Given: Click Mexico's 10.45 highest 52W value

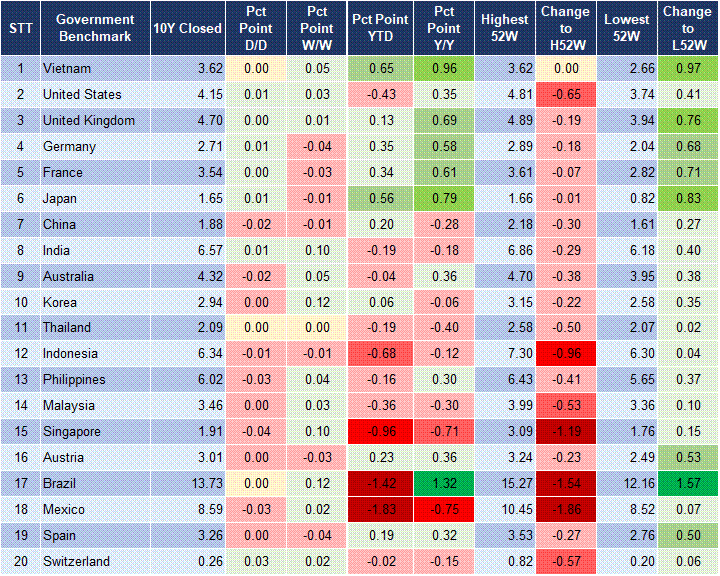Looking at the screenshot, I should coord(504,510).
